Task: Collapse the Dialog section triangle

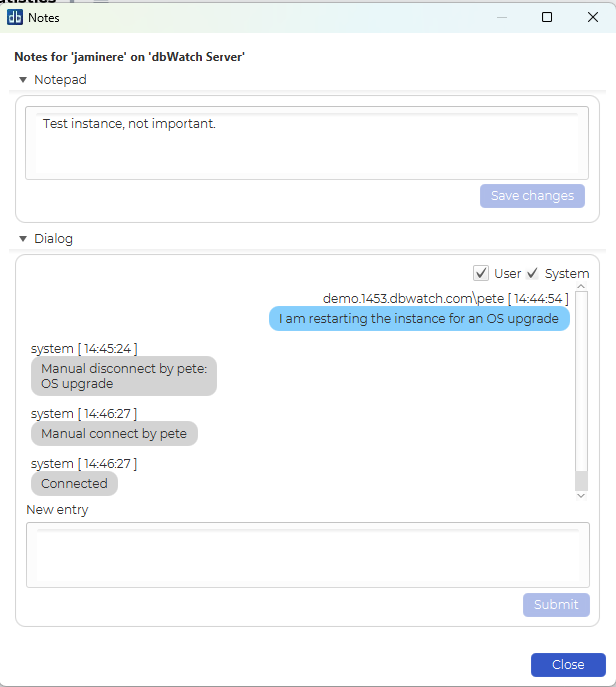Action: tap(23, 239)
